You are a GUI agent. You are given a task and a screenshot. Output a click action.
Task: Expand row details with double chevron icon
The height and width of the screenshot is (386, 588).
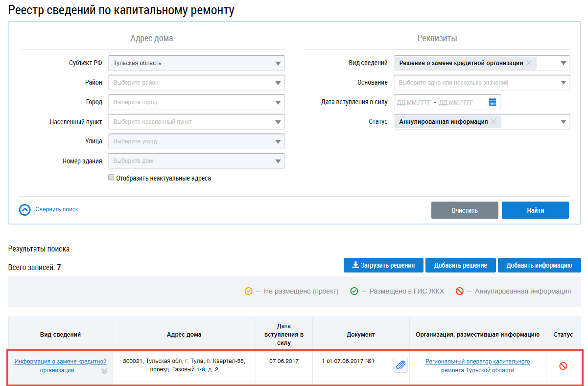coord(104,371)
